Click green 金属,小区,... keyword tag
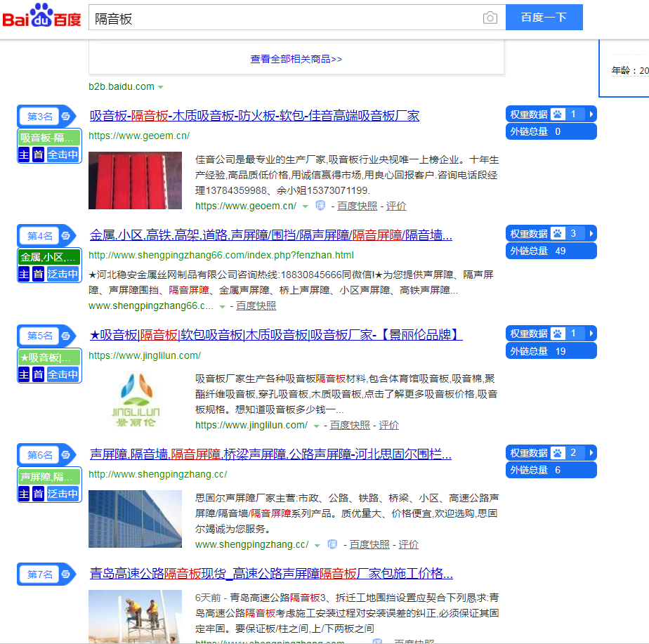649x644 pixels. click(x=49, y=257)
